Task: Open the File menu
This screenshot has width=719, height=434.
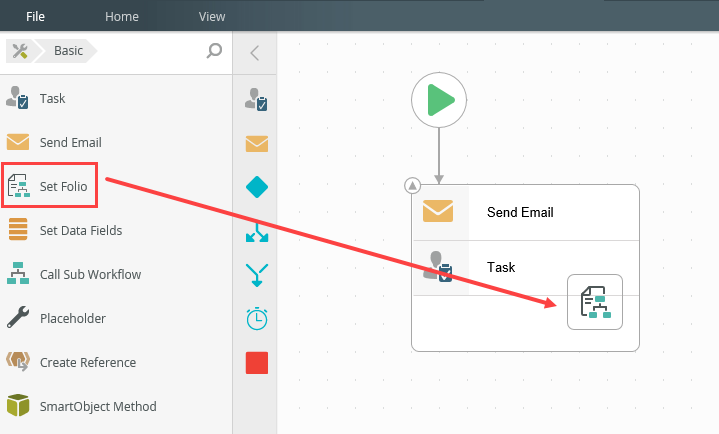Action: coord(35,17)
